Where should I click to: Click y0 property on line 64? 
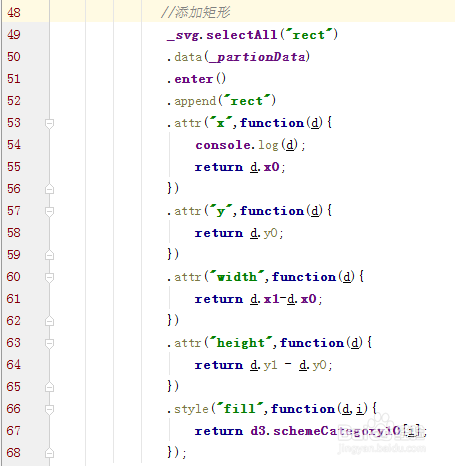[x=319, y=365]
